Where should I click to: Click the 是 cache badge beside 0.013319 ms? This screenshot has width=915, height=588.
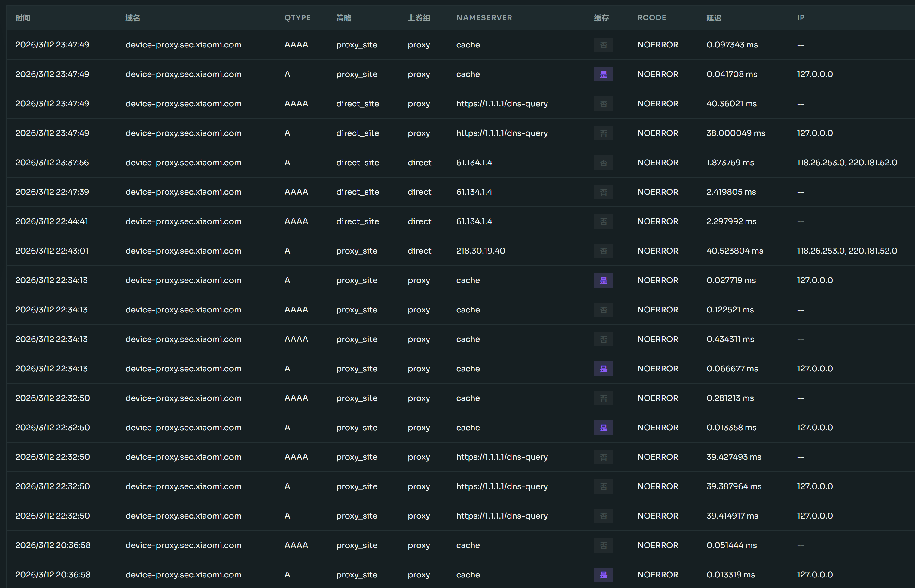coord(603,575)
